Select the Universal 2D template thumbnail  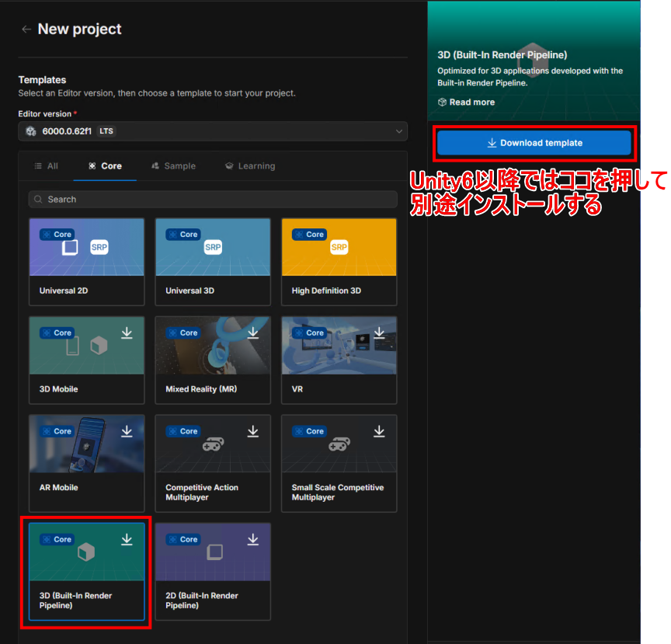point(86,247)
